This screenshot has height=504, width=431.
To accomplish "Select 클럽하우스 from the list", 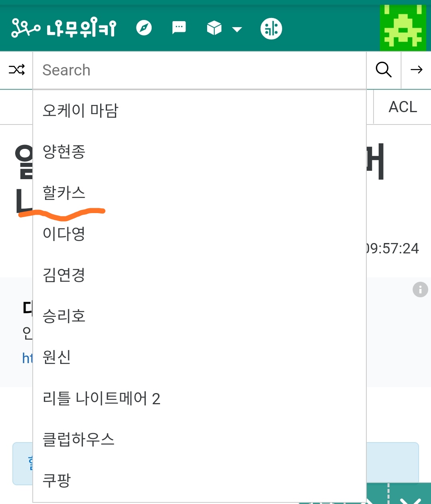I will pyautogui.click(x=79, y=439).
